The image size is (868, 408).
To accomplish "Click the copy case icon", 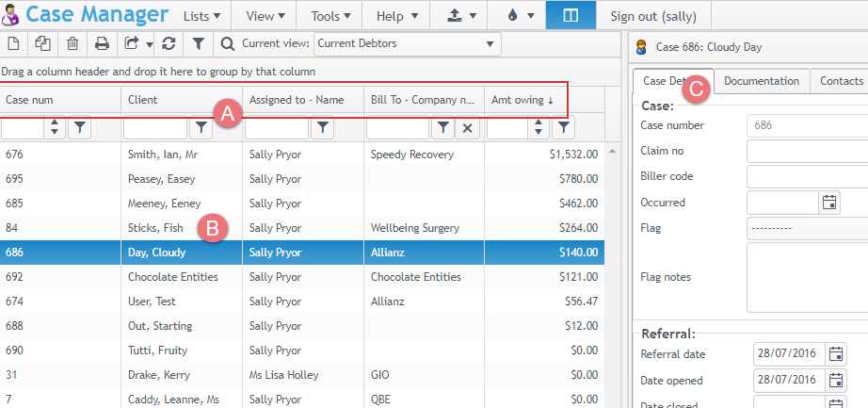I will pyautogui.click(x=42, y=43).
